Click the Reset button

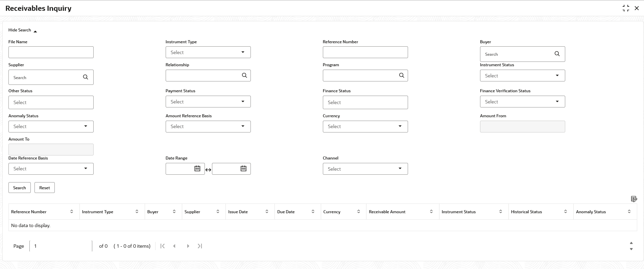point(44,188)
